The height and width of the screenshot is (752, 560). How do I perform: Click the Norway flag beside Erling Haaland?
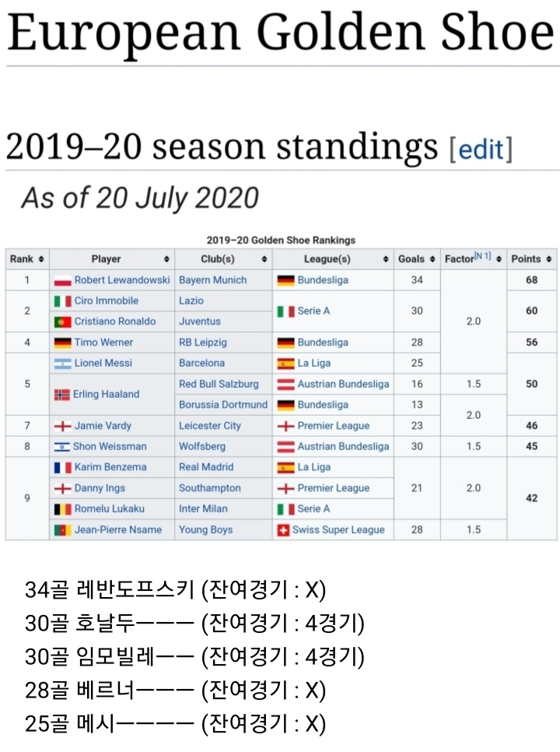pos(62,395)
